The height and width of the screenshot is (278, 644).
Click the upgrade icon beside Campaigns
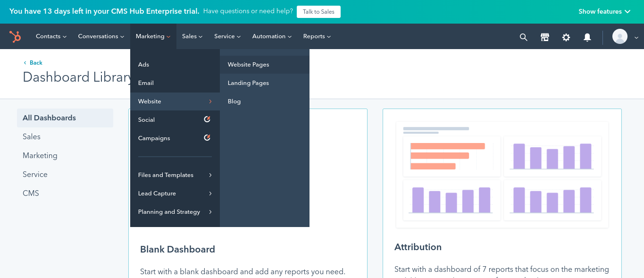click(207, 138)
